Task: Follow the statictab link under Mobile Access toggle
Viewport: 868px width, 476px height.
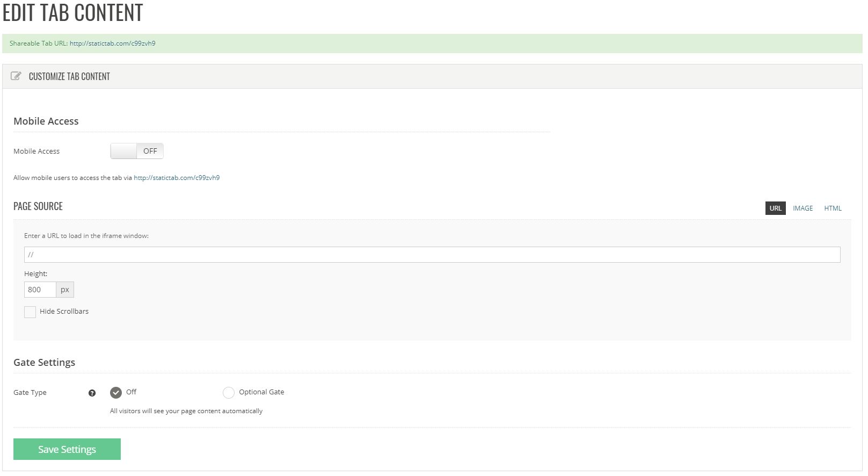Action: click(x=177, y=178)
